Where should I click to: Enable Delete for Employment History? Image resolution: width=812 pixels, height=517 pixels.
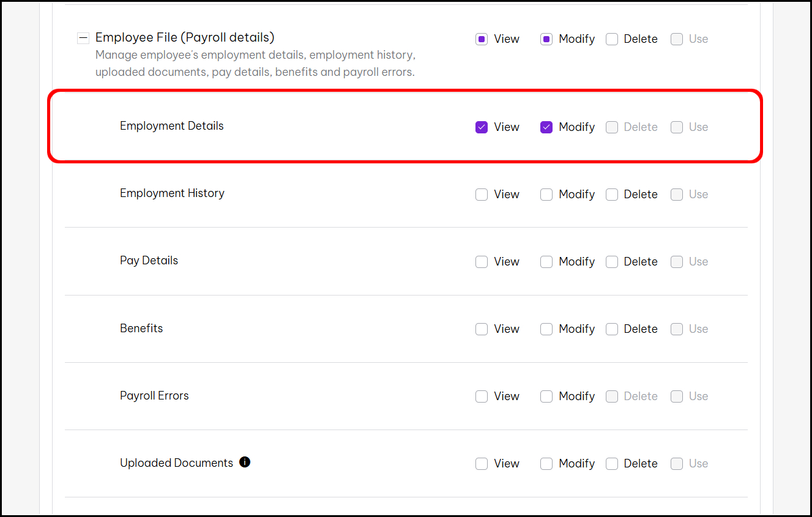click(612, 195)
